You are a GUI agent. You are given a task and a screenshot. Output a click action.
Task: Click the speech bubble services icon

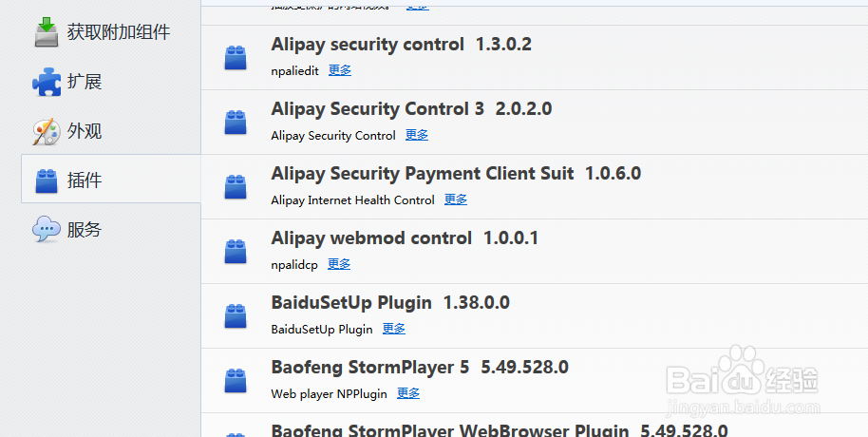47,229
